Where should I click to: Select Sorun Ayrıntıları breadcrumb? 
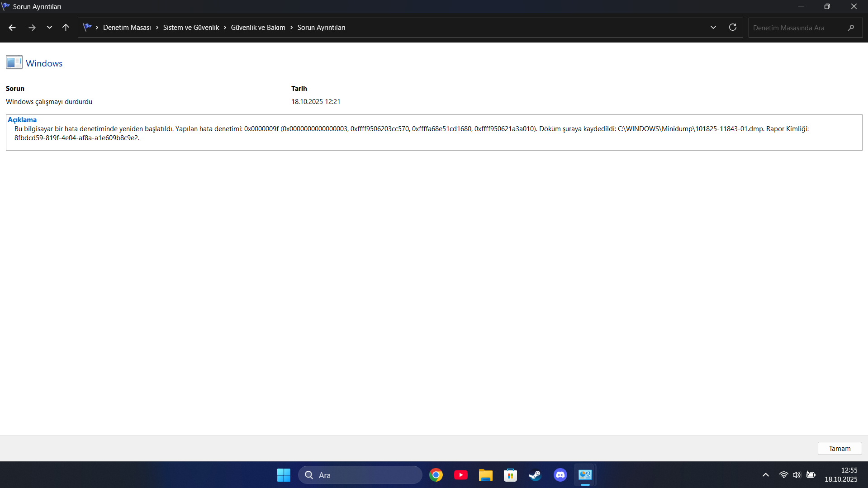tap(321, 28)
